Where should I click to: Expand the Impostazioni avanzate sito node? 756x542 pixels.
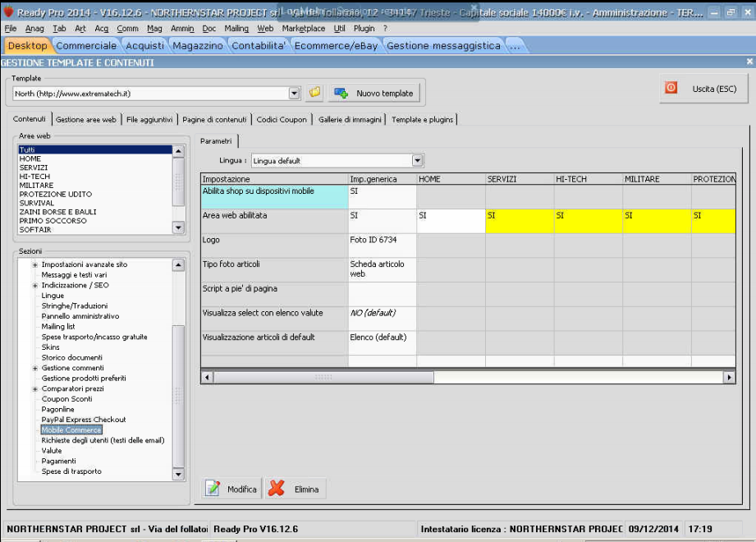click(x=34, y=264)
